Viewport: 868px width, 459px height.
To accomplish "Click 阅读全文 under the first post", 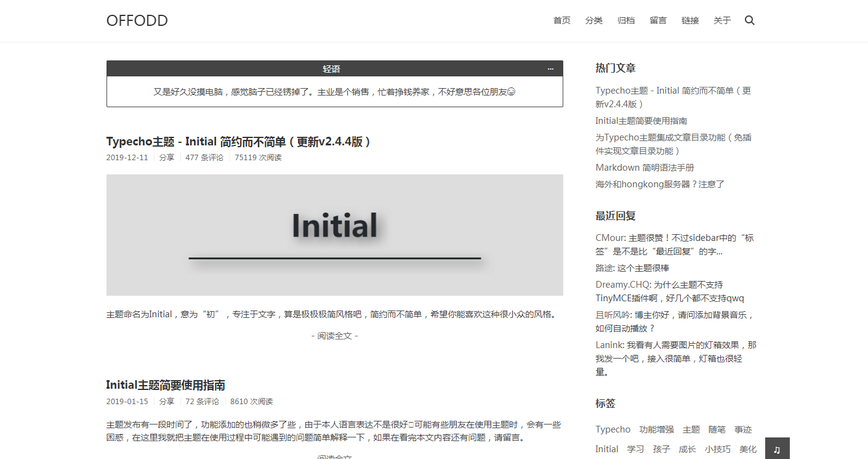I will tap(335, 336).
